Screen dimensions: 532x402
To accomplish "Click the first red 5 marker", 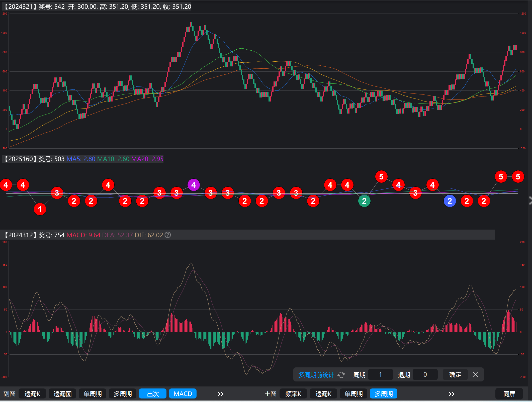I will pos(381,177).
